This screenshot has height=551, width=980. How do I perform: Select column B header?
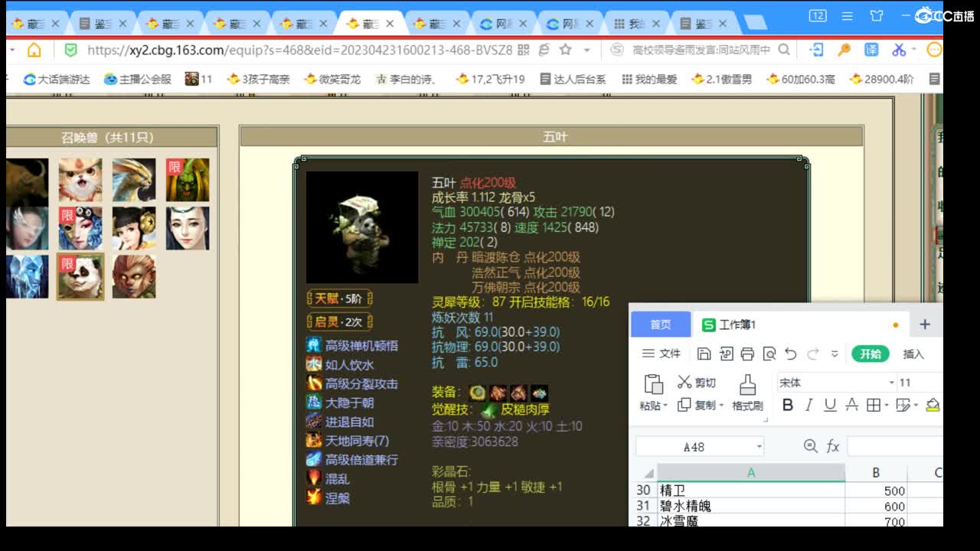(x=876, y=473)
